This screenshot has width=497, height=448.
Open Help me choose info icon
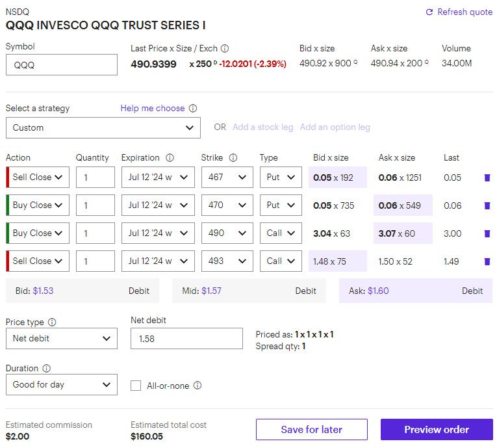click(193, 109)
